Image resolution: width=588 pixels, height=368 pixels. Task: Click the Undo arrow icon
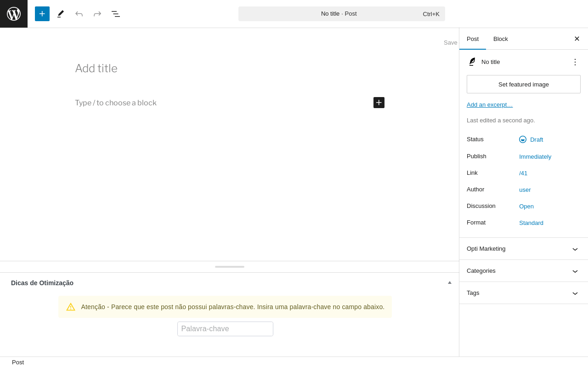(79, 14)
